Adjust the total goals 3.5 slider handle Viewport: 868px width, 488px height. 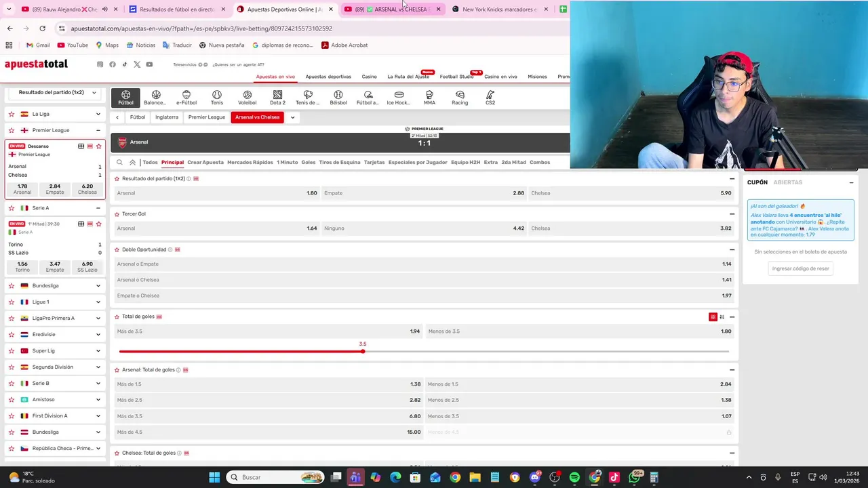363,352
